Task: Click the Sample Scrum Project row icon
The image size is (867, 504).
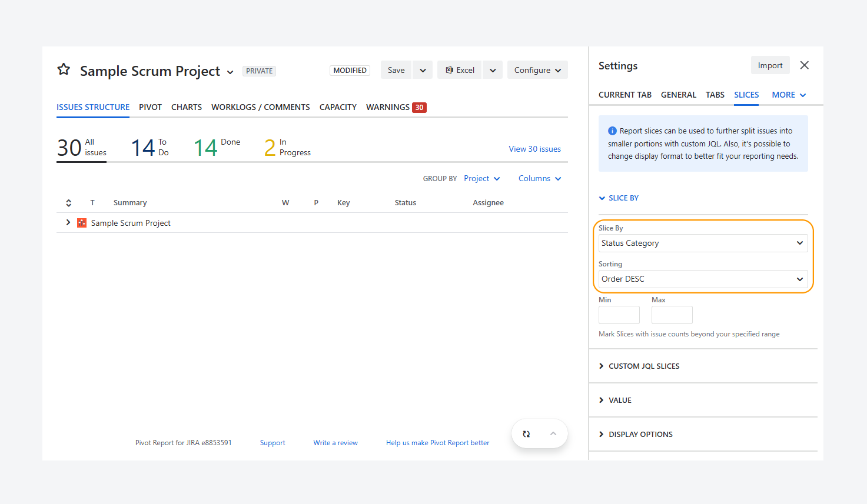Action: point(82,223)
